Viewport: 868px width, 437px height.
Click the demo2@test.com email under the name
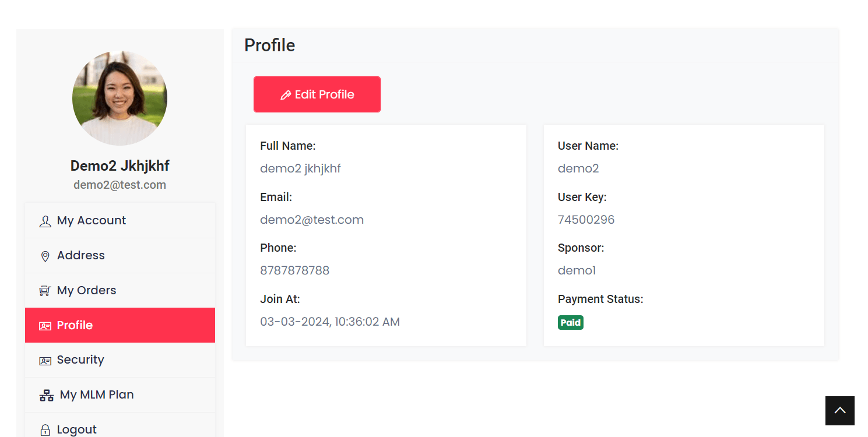click(120, 184)
